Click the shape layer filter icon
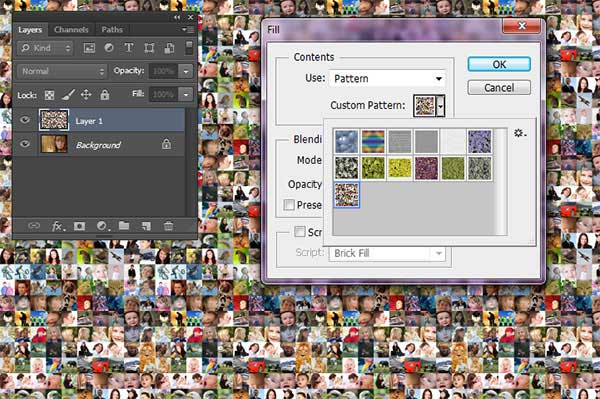The width and height of the screenshot is (600, 399). (149, 48)
